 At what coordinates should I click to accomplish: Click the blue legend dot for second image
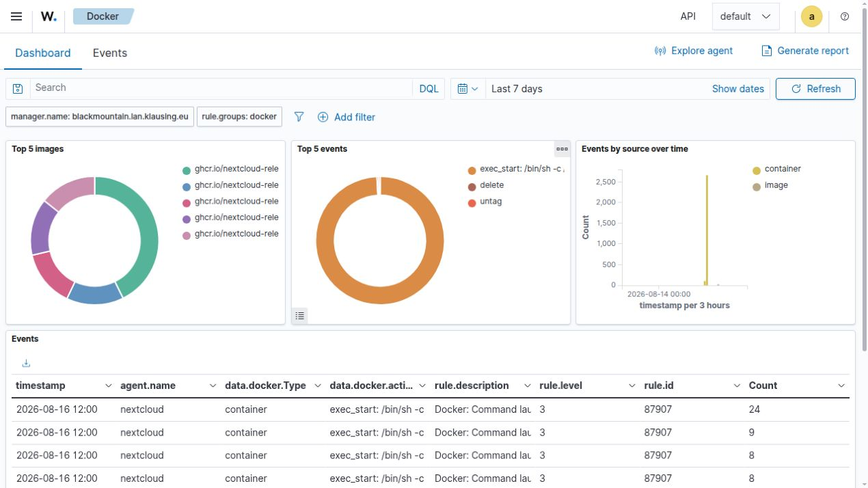click(x=187, y=187)
